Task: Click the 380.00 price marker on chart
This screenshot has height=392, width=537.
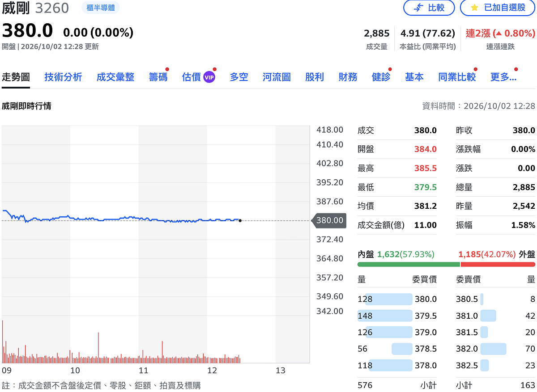Action: 328,220
